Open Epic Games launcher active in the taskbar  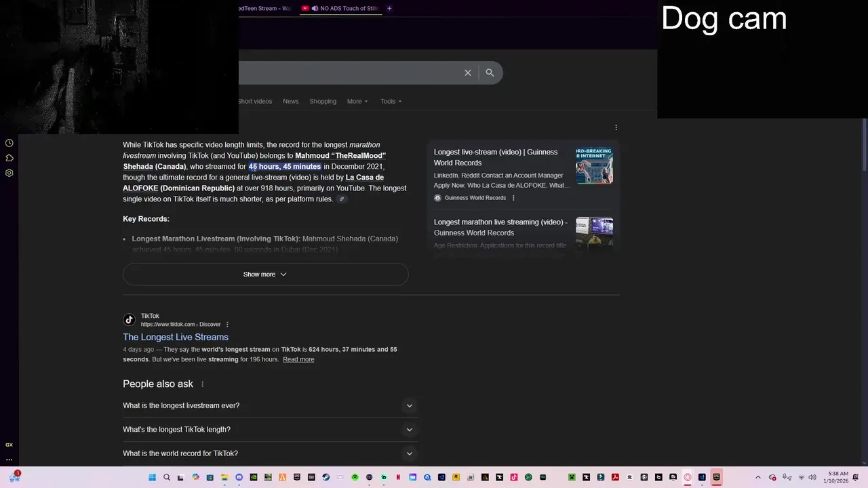(x=717, y=477)
